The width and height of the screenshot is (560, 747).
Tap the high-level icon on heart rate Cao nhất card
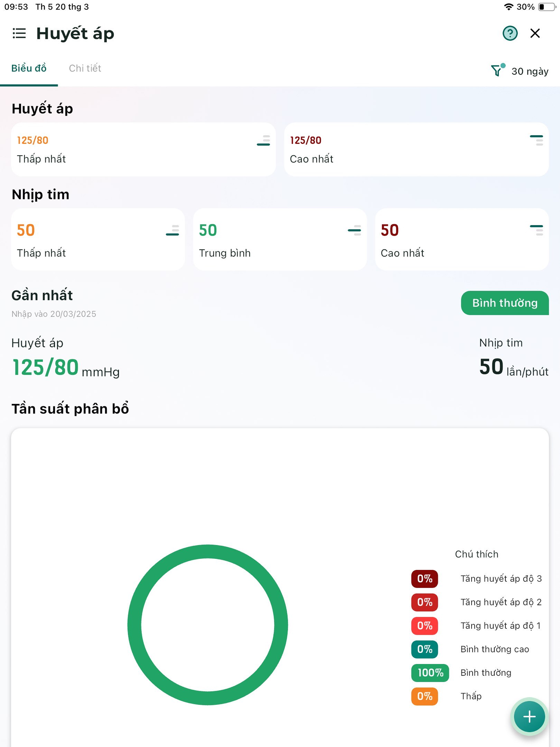click(x=536, y=230)
